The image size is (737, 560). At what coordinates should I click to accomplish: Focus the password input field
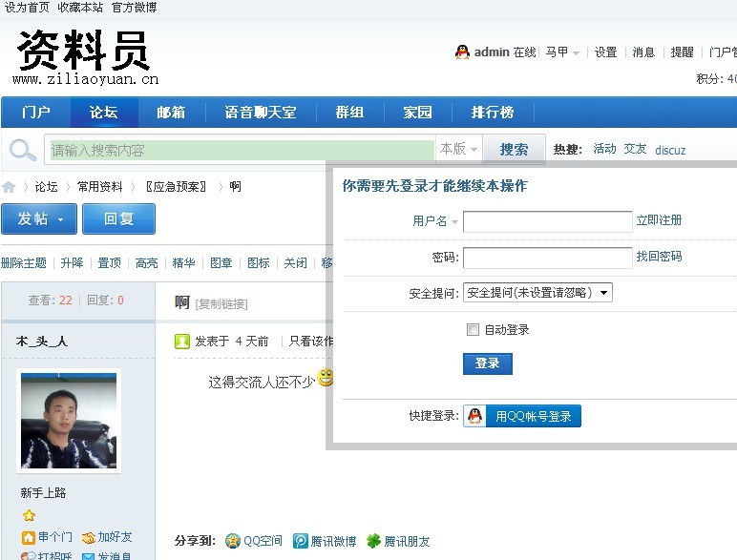coord(548,258)
